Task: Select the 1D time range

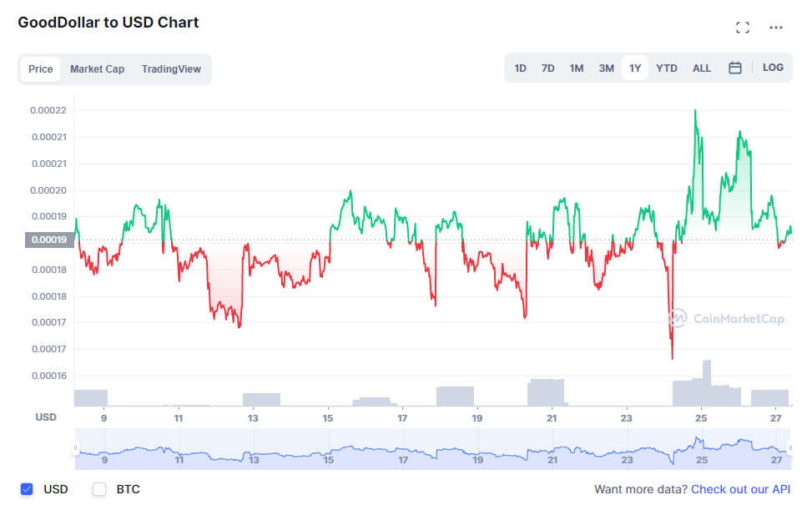Action: tap(520, 68)
